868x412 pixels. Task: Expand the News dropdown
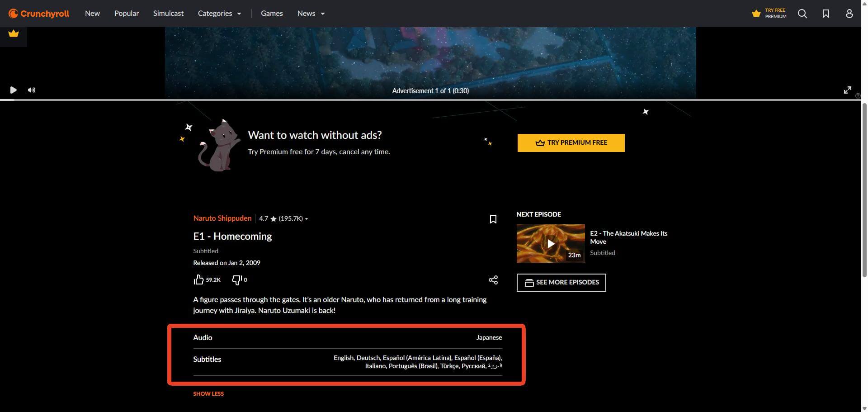pyautogui.click(x=311, y=14)
